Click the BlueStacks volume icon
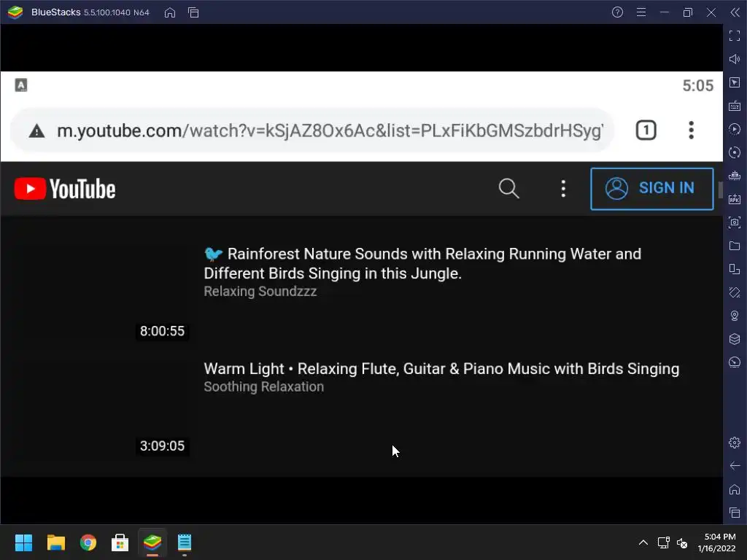 735,59
